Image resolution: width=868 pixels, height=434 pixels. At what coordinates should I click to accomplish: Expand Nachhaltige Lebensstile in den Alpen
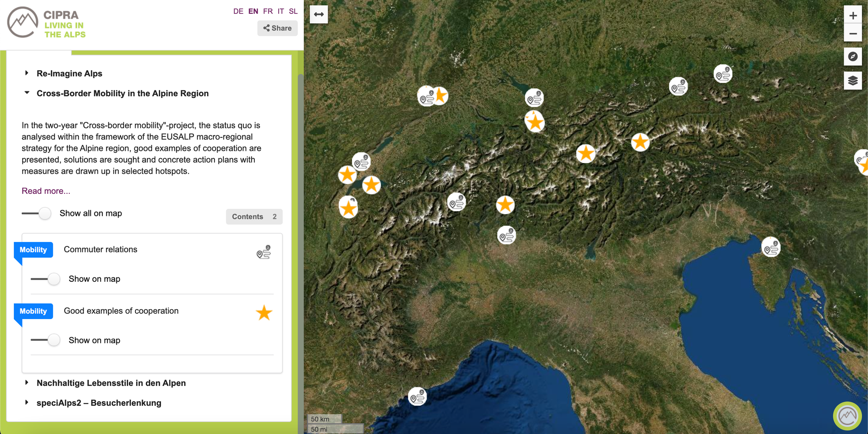tap(111, 383)
